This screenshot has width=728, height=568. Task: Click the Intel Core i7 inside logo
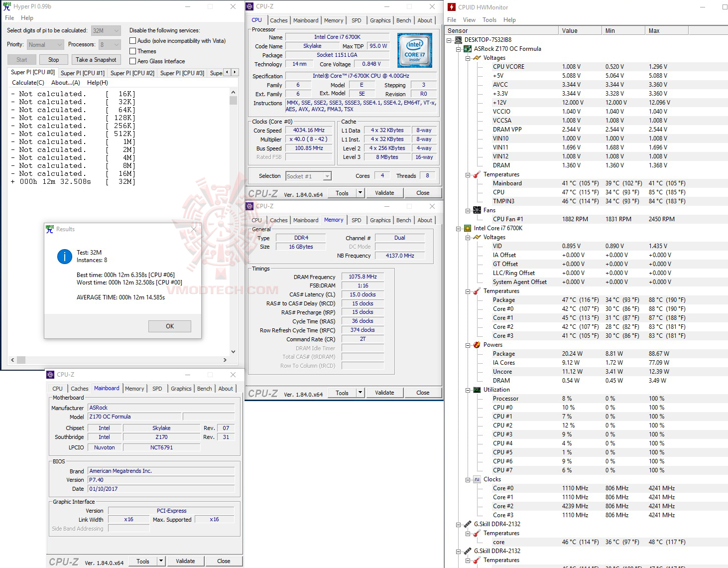[x=414, y=50]
